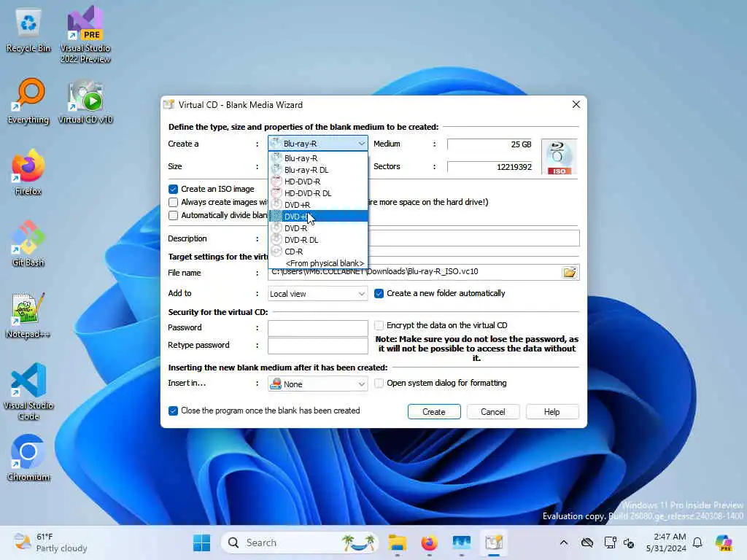Uncheck Create a new folder automatically

coord(379,293)
